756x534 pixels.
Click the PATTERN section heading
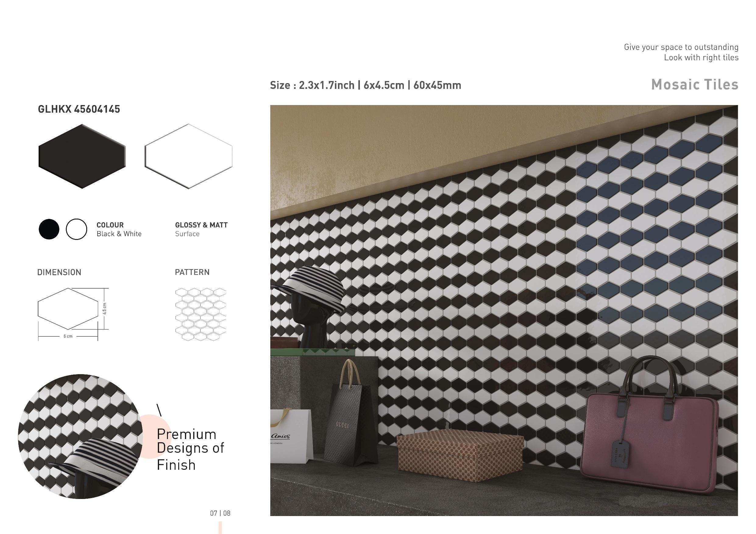tap(192, 272)
